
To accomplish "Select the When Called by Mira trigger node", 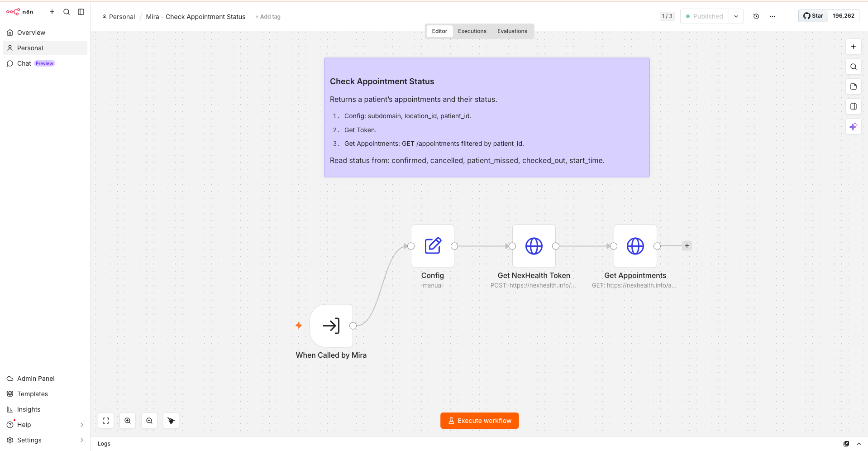I will pyautogui.click(x=331, y=326).
